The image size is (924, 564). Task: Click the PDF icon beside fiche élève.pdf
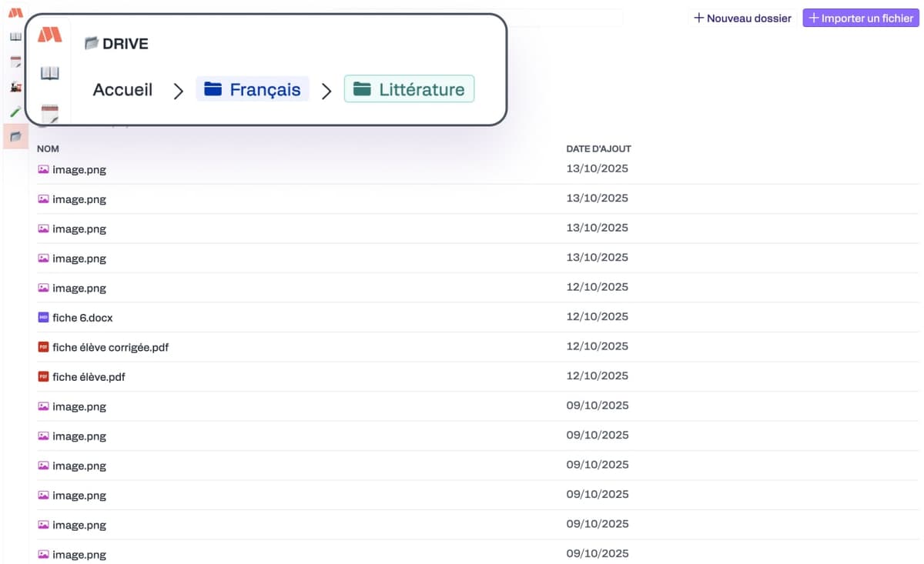[x=43, y=377]
